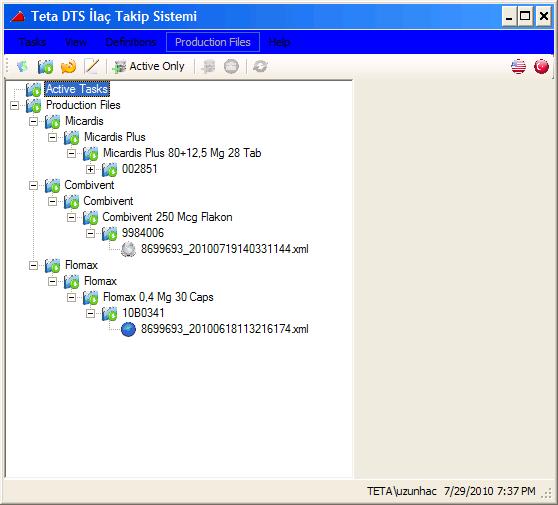Click the blue folder toolbar icon

45,66
